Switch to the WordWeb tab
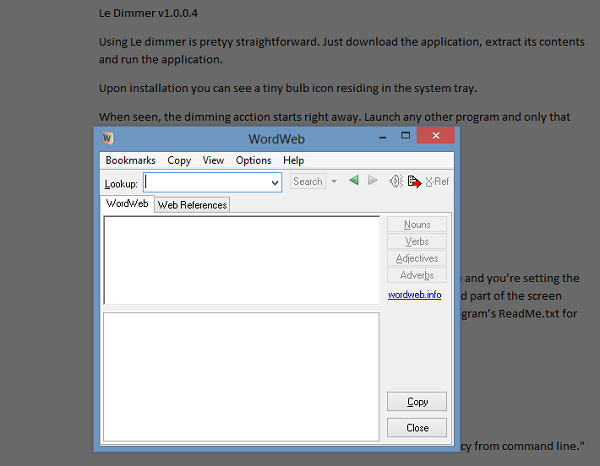This screenshot has width=600, height=466. 127,204
